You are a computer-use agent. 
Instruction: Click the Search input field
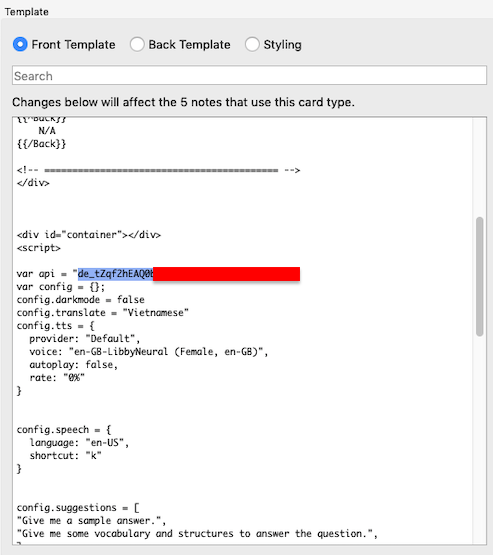tap(249, 75)
